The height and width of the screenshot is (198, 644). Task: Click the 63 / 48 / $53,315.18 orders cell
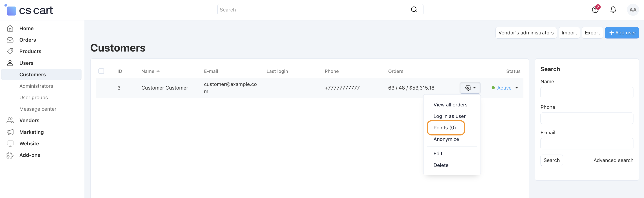pos(411,88)
